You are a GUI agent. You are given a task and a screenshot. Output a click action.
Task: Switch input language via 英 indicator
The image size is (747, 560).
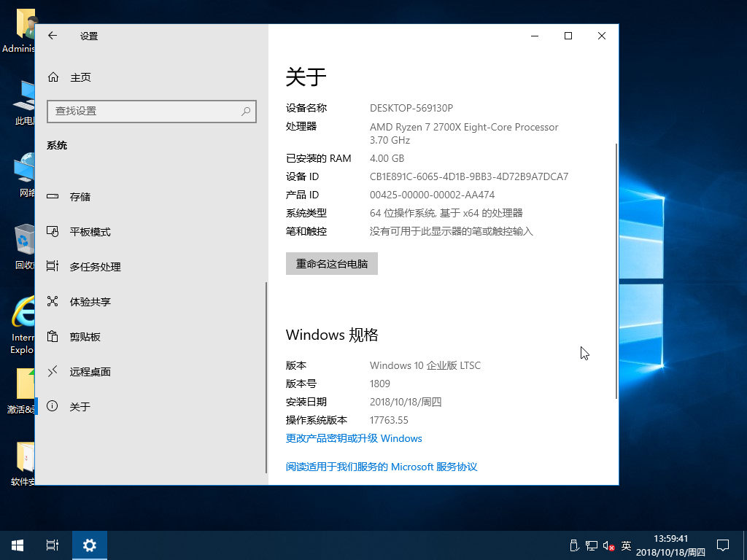[x=626, y=545]
